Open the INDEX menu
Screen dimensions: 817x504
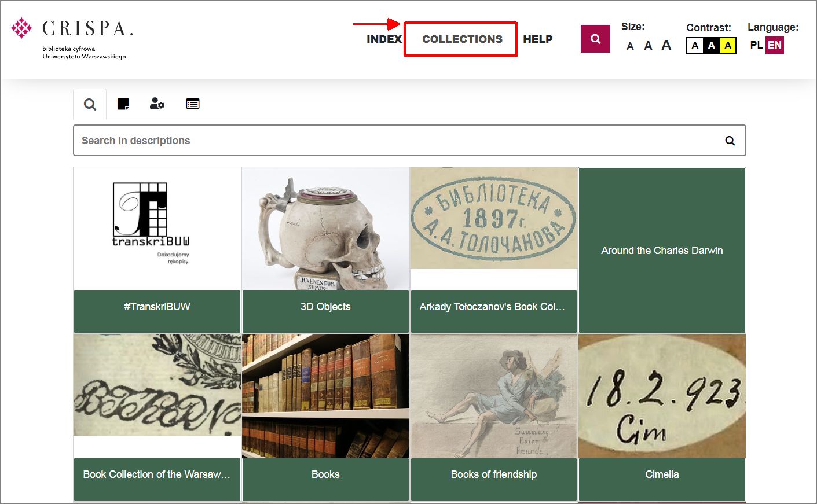pyautogui.click(x=384, y=39)
